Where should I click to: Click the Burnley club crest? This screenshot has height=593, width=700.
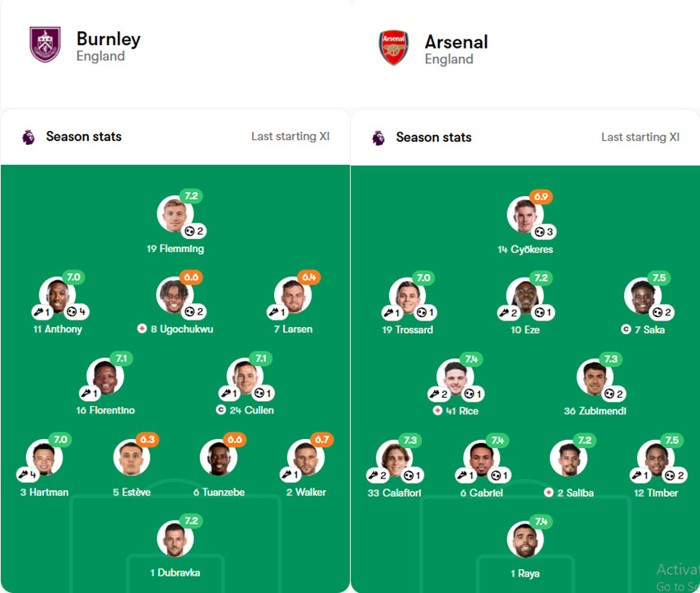click(45, 44)
